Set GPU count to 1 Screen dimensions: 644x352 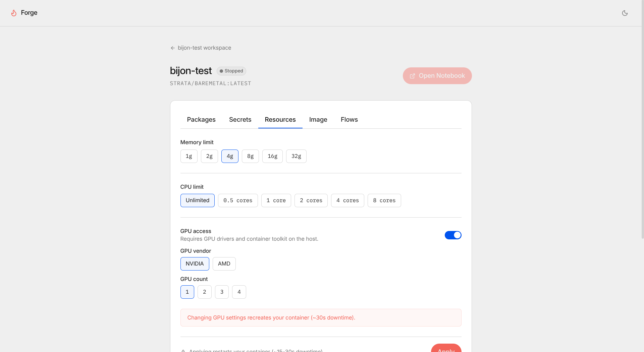(x=187, y=292)
